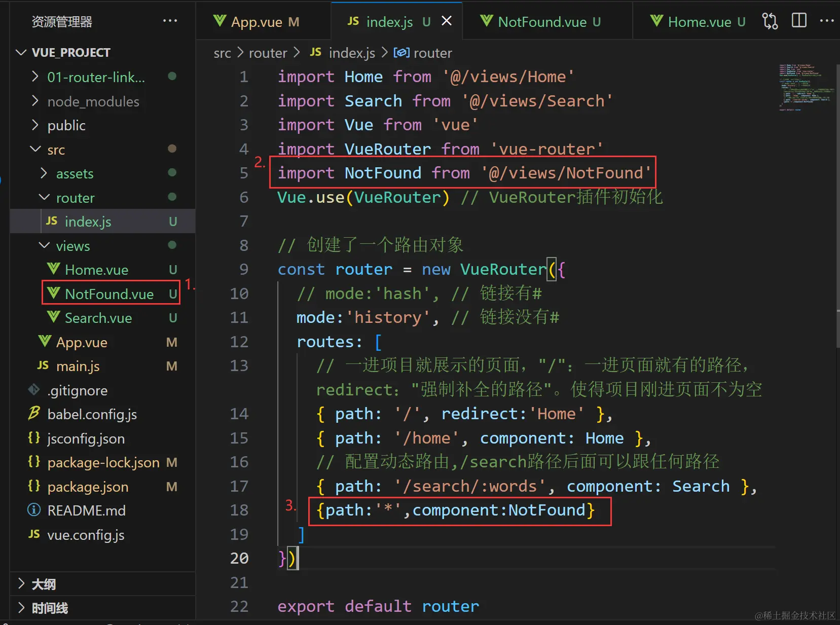
Task: Click the JS icon on the index.js tab
Action: point(353,21)
